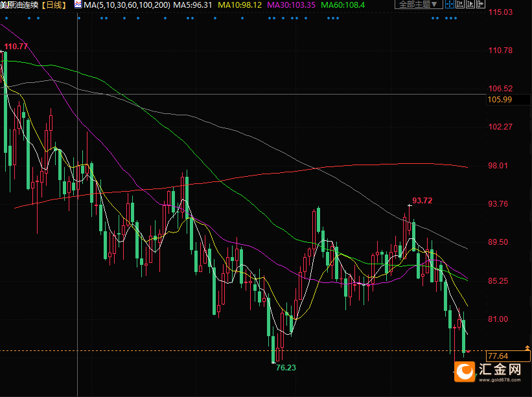The image size is (532, 397).
Task: Click the 110.78 axis price
Action: (x=500, y=51)
